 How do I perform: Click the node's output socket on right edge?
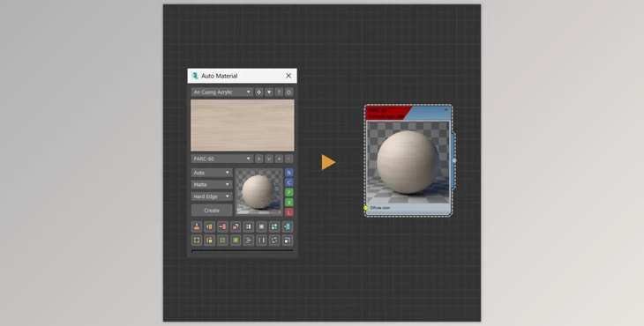click(x=454, y=160)
